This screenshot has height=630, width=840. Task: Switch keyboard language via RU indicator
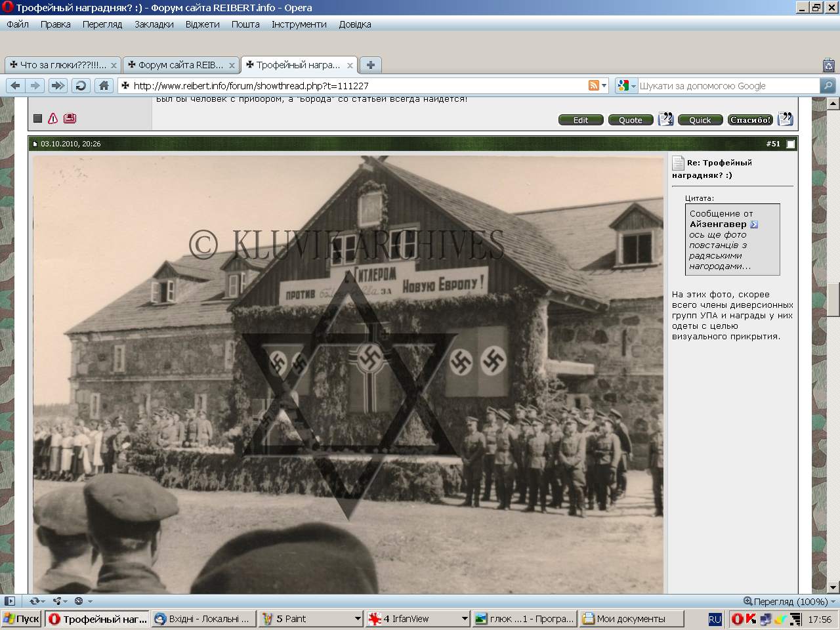tap(715, 619)
